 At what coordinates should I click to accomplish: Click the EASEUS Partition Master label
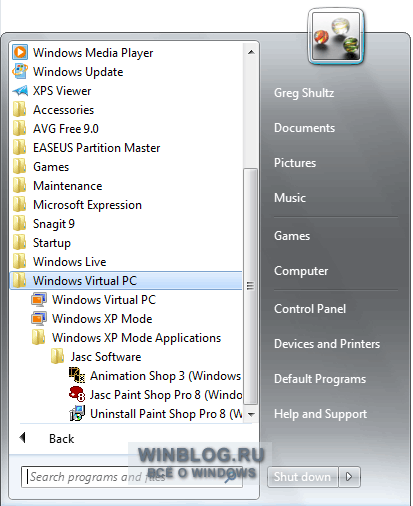tap(96, 148)
